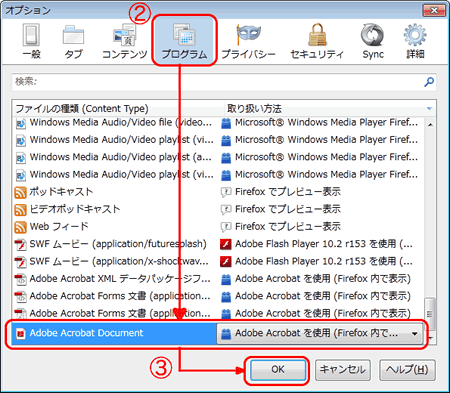Screen dimensions: 450x393
Task: Select the ポッドキャスト row
Action: tap(218, 192)
